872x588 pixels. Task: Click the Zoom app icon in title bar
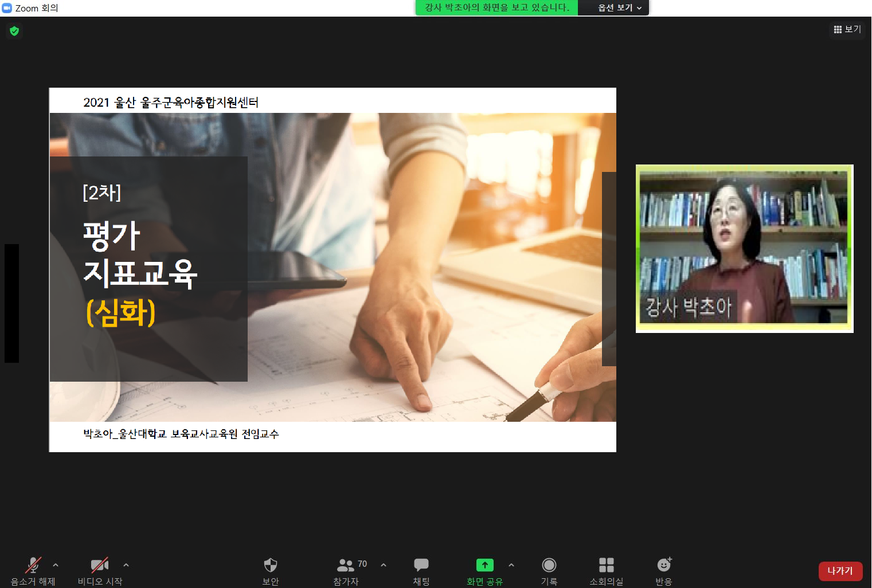tap(7, 8)
